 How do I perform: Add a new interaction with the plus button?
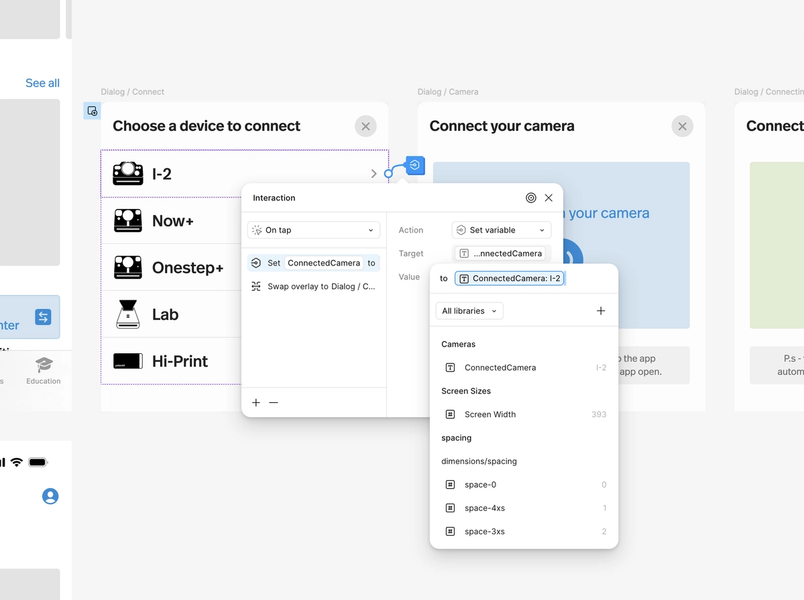click(255, 402)
